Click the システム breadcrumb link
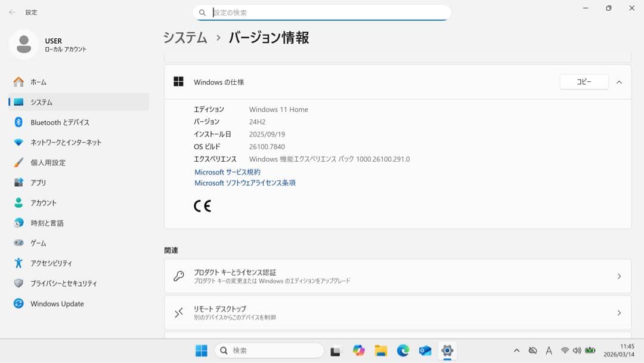The width and height of the screenshot is (644, 363). (185, 38)
